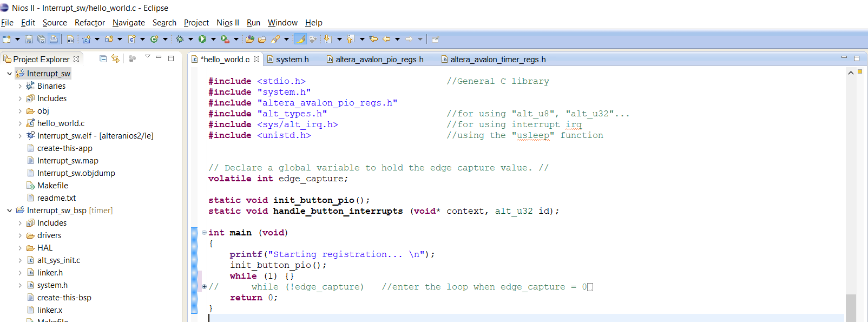Click the Save button in toolbar

pyautogui.click(x=29, y=39)
